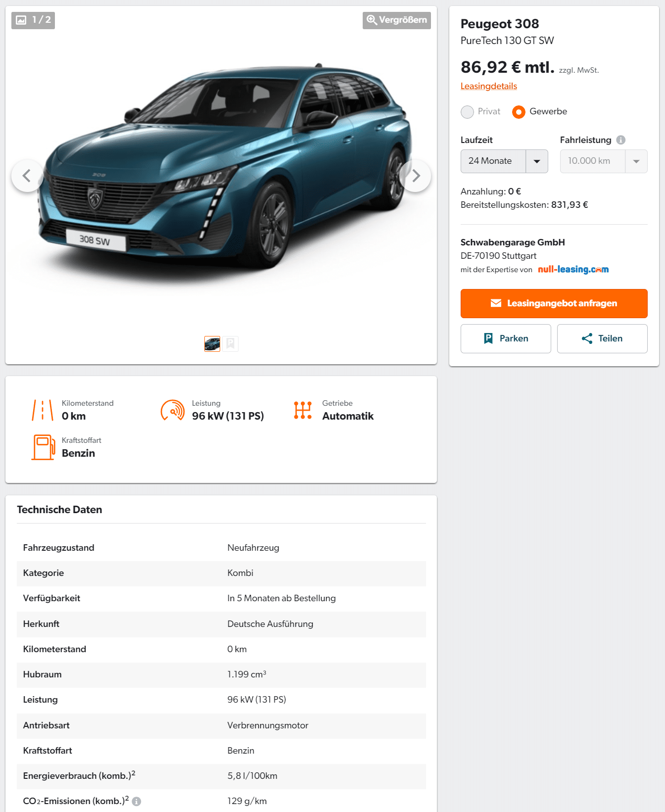The width and height of the screenshot is (665, 812).
Task: Request offer with Leasingangebot anfragen
Action: pos(554,303)
